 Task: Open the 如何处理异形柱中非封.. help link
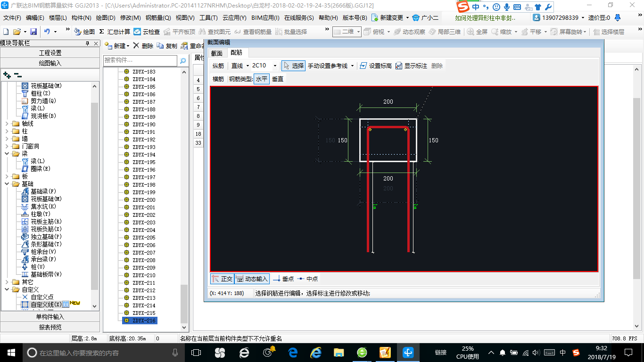(x=485, y=17)
